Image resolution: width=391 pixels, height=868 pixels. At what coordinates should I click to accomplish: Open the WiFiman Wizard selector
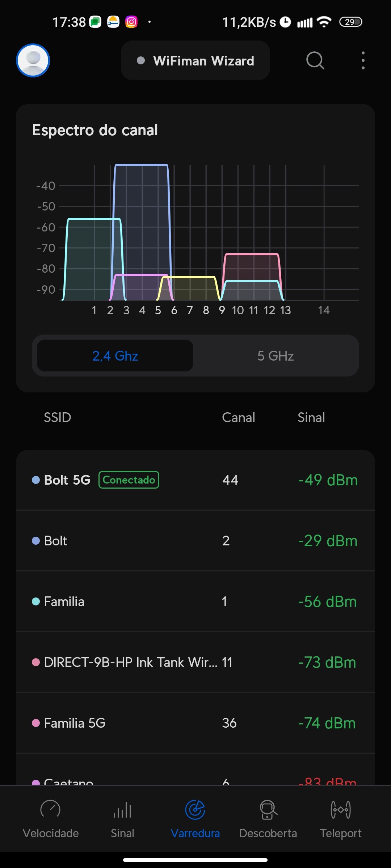click(195, 61)
